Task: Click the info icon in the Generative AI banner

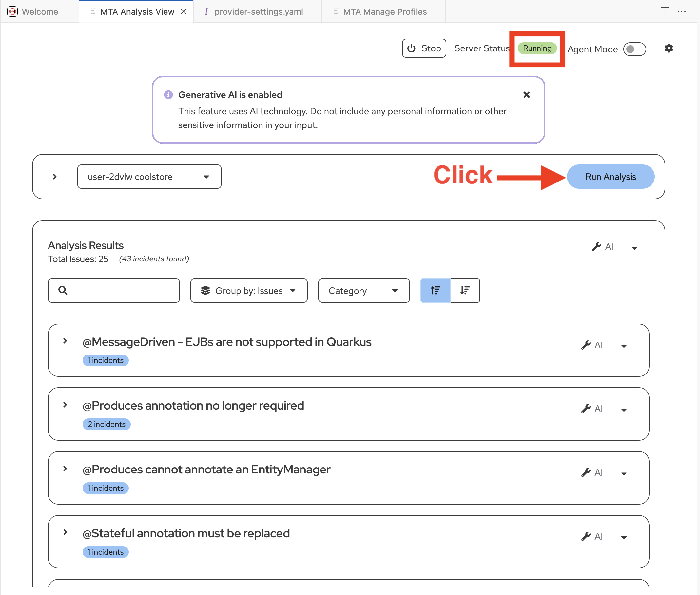Action: [168, 95]
